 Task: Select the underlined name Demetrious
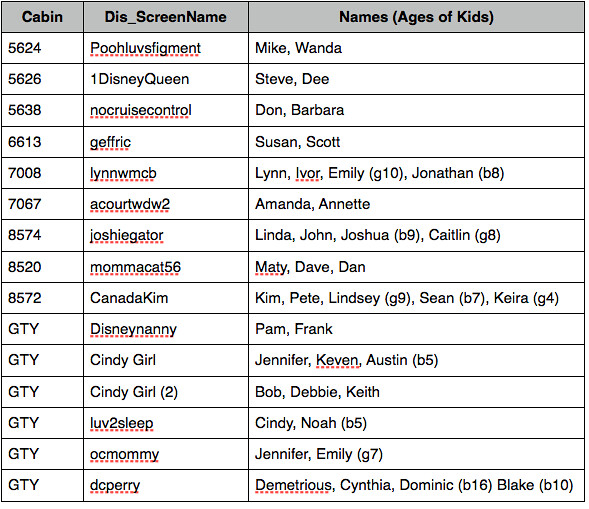click(293, 485)
